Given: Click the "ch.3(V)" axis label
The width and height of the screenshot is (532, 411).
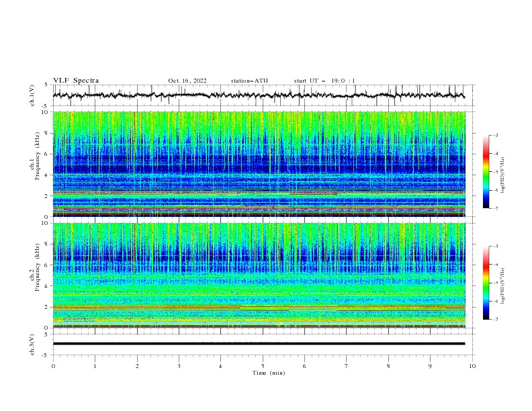Looking at the screenshot, I should click(x=32, y=345).
